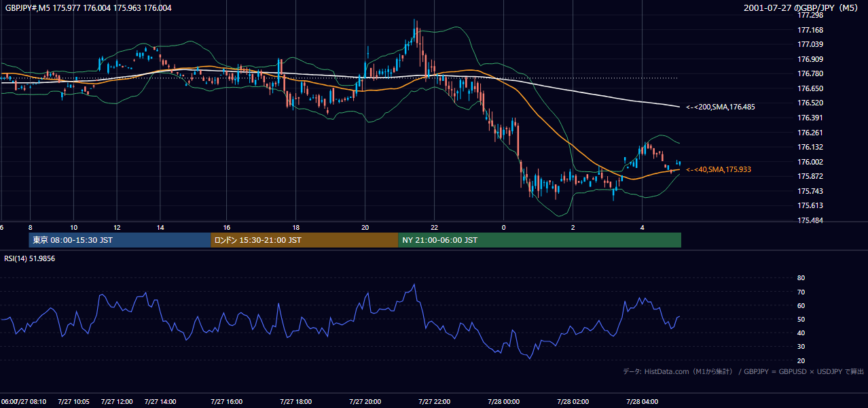Click price axis value 175.743

[810, 191]
